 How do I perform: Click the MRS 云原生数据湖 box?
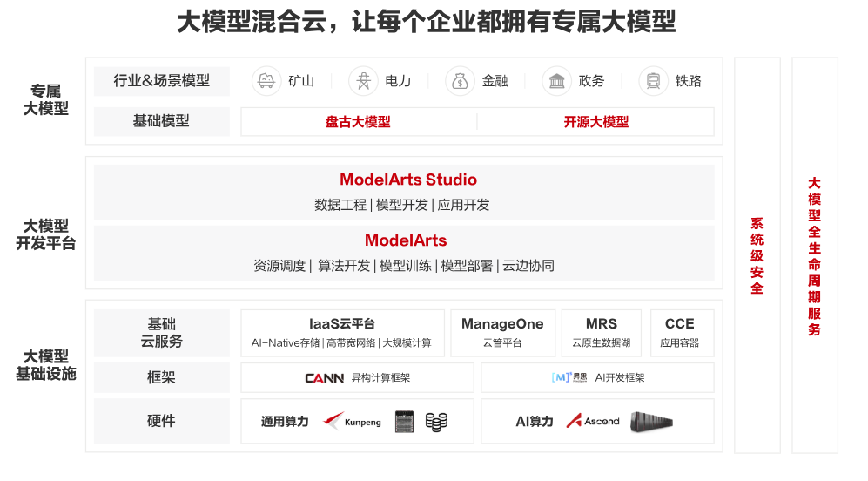click(x=602, y=333)
